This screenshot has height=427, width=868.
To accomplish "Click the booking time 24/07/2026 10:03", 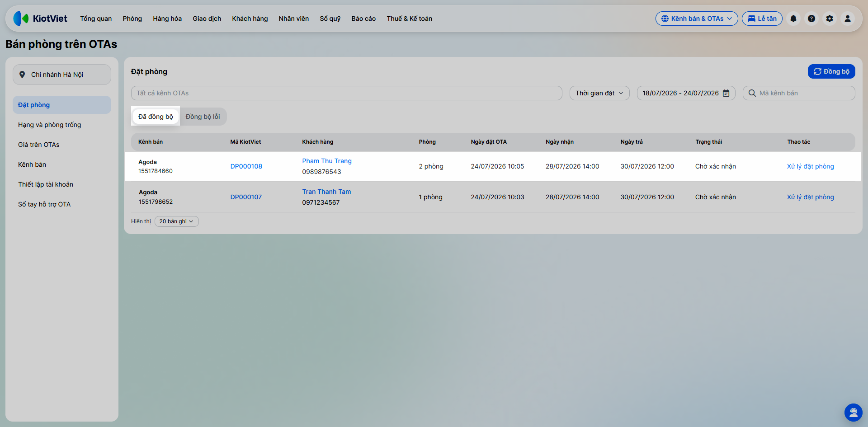I will [497, 197].
